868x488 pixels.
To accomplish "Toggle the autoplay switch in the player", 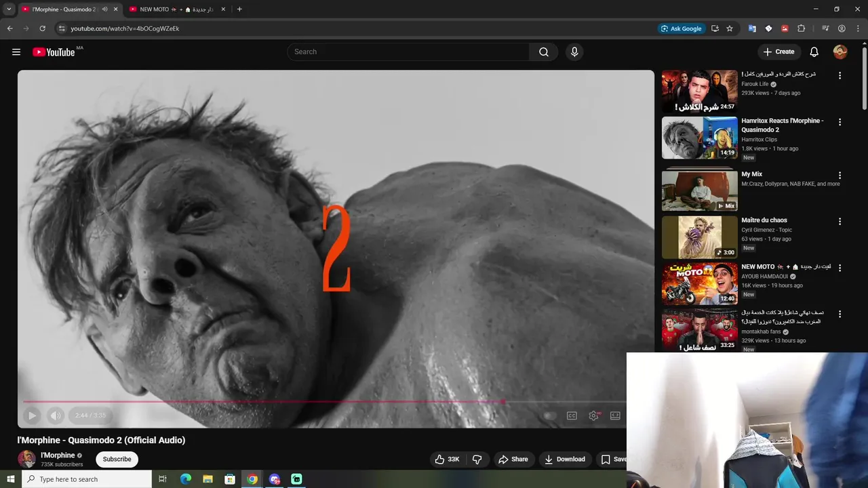I will pyautogui.click(x=550, y=415).
